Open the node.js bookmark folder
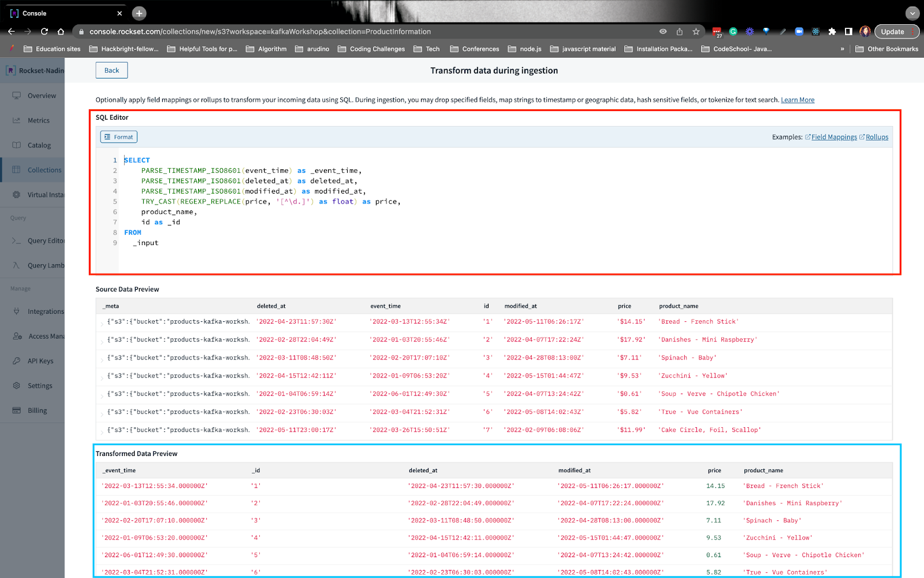Image resolution: width=924 pixels, height=578 pixels. (x=525, y=49)
